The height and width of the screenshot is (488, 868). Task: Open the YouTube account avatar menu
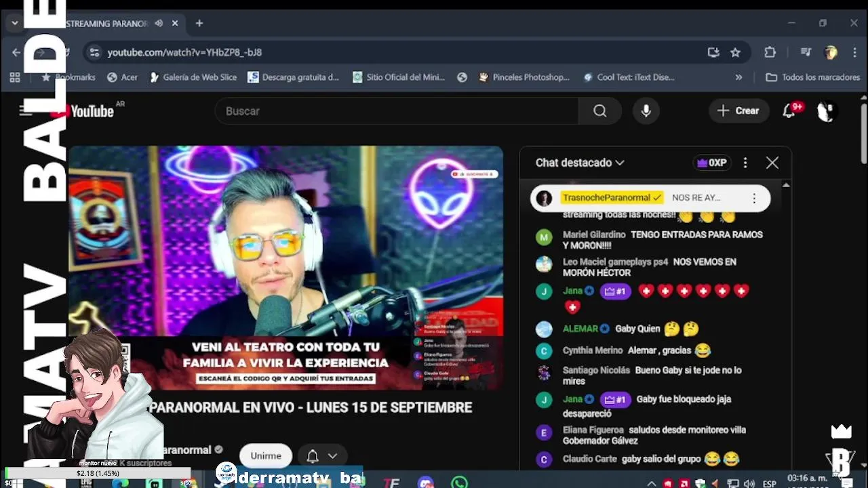pos(827,111)
